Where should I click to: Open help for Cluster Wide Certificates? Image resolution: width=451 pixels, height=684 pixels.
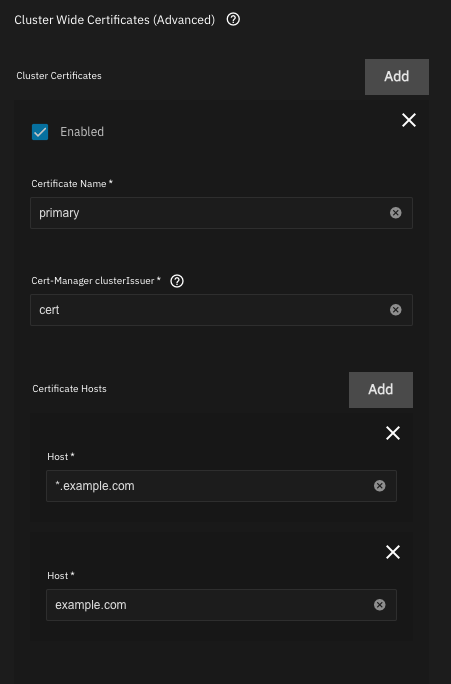pos(233,19)
